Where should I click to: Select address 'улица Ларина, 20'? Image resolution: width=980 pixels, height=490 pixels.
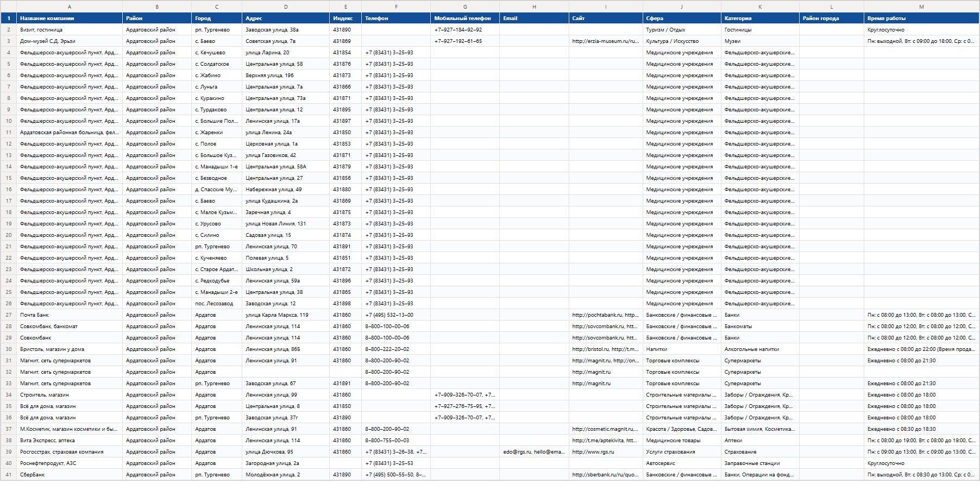coord(286,53)
